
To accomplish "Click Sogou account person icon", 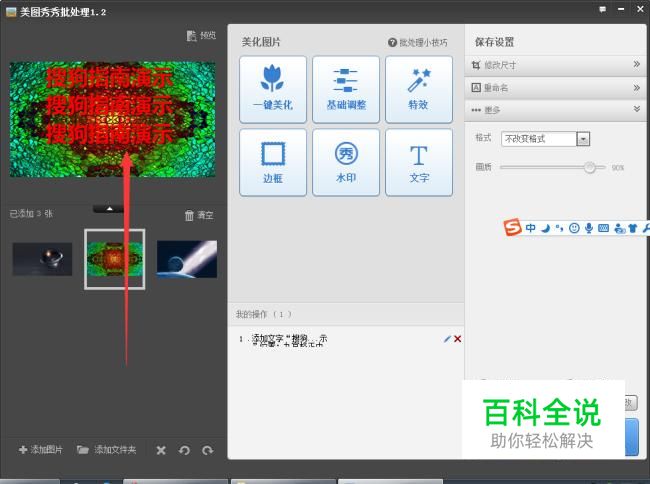I will pyautogui.click(x=619, y=228).
